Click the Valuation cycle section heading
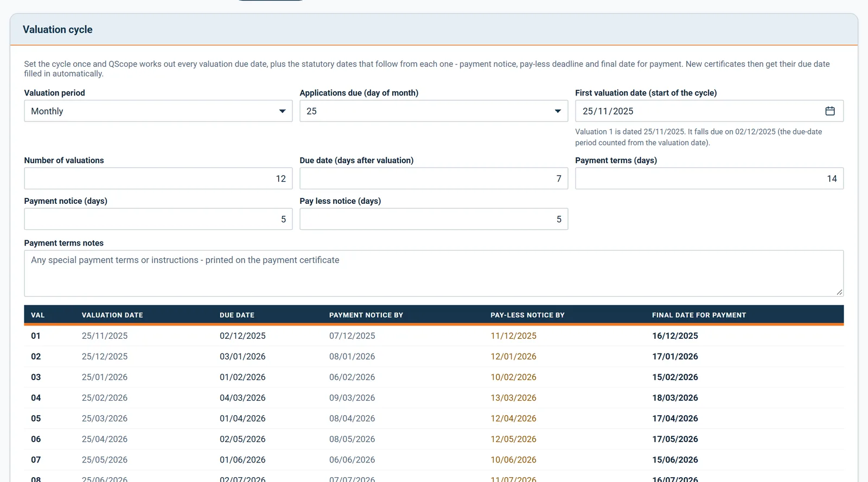Screen dimensions: 868x482 (x=58, y=30)
